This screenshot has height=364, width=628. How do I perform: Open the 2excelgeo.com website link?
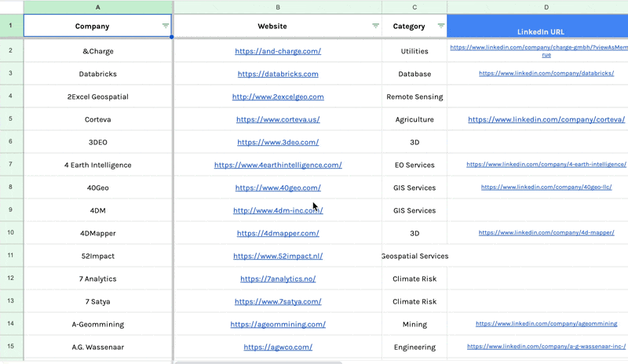(278, 97)
